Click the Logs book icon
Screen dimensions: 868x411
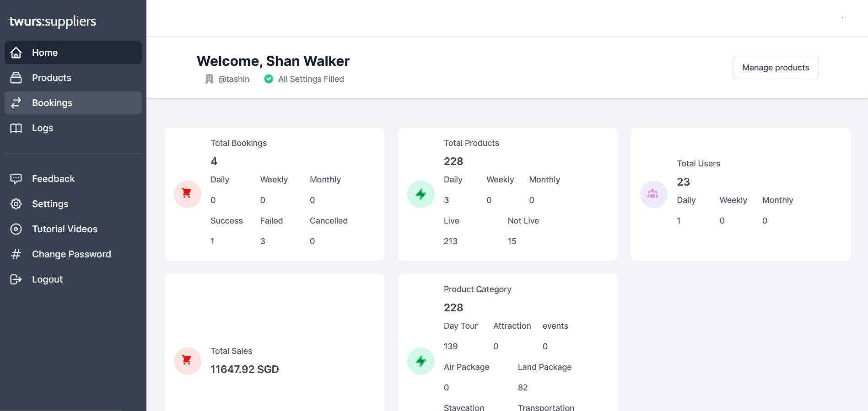(x=16, y=128)
